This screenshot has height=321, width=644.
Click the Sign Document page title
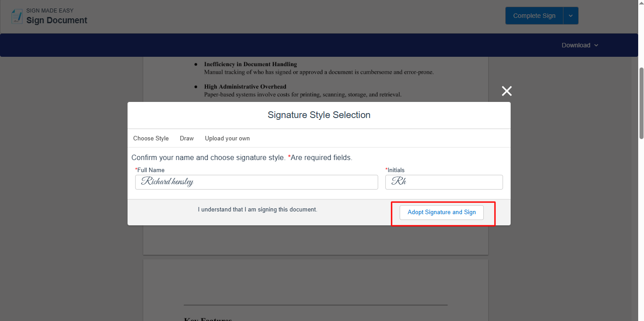pyautogui.click(x=57, y=21)
